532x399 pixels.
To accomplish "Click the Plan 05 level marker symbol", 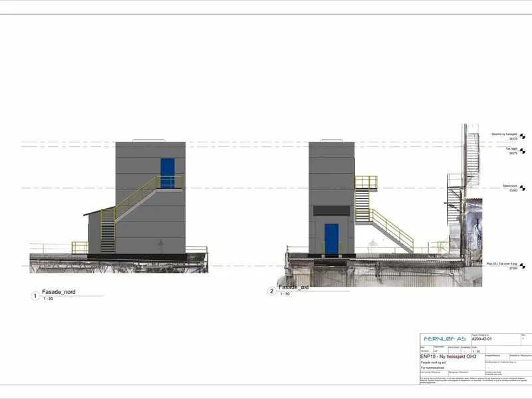I will click(x=523, y=266).
